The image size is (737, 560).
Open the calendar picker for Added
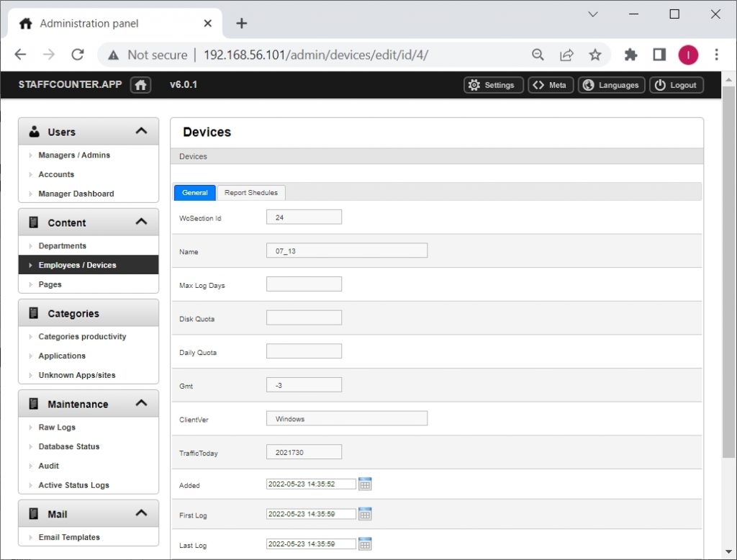(x=365, y=484)
